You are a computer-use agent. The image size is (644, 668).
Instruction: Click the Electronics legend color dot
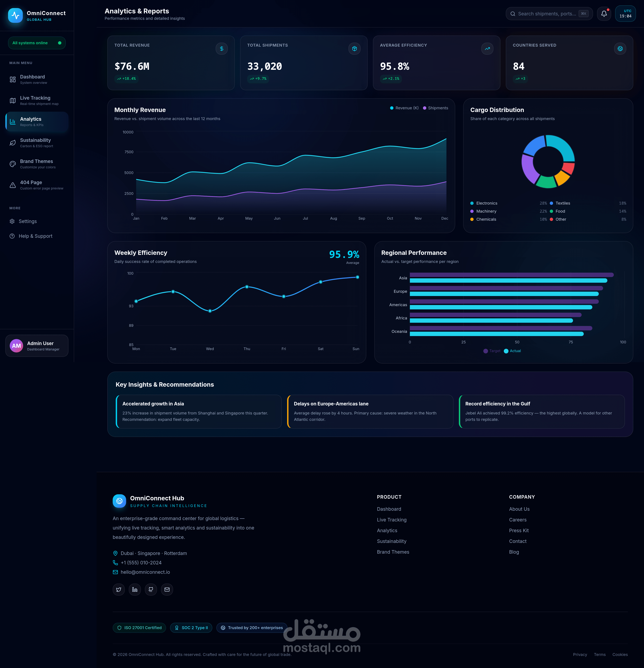(x=472, y=203)
